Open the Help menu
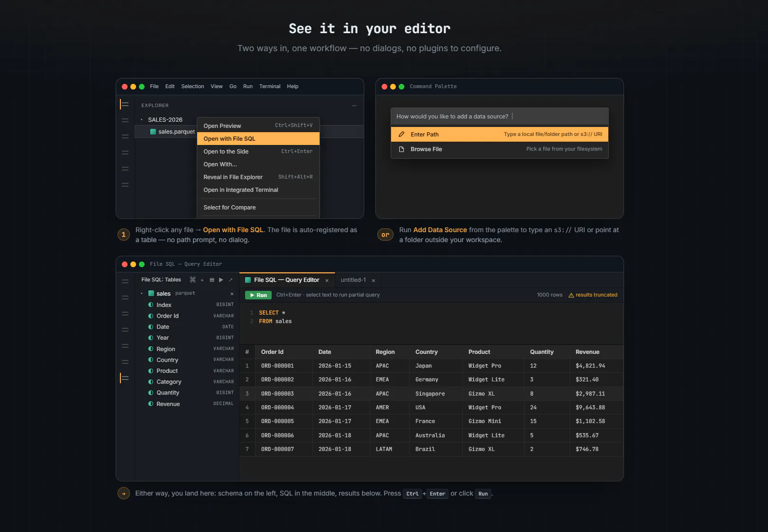Viewport: 768px width, 532px height. 293,87
